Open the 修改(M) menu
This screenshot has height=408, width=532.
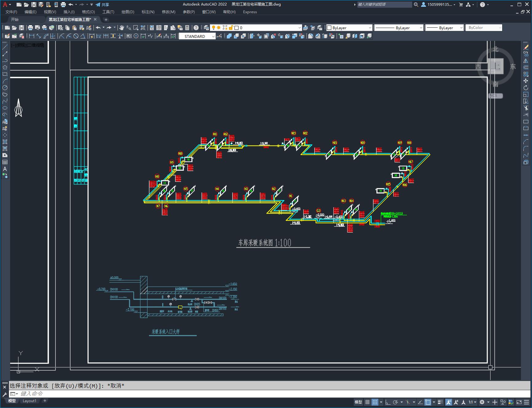(x=168, y=12)
